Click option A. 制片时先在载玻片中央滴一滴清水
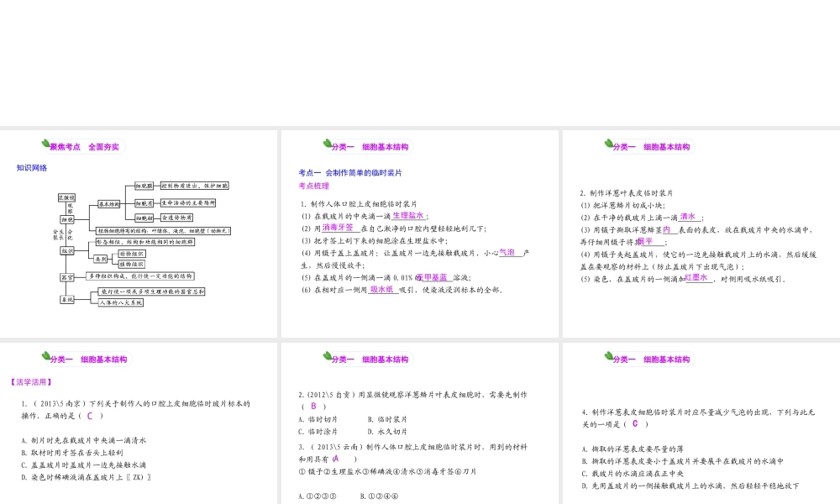Viewport: 840px width, 504px height. click(x=83, y=440)
